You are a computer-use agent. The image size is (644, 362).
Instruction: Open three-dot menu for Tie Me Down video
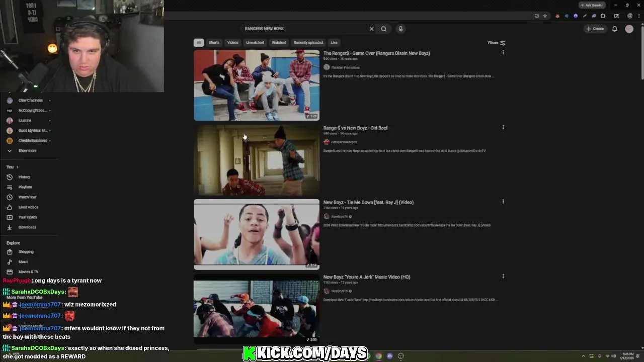[503, 202]
